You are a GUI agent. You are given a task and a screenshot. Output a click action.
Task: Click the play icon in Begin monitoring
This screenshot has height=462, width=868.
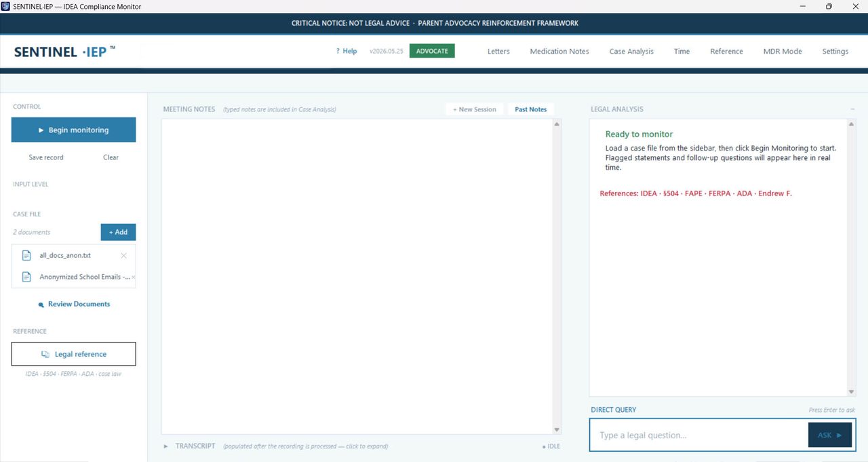[x=41, y=130]
